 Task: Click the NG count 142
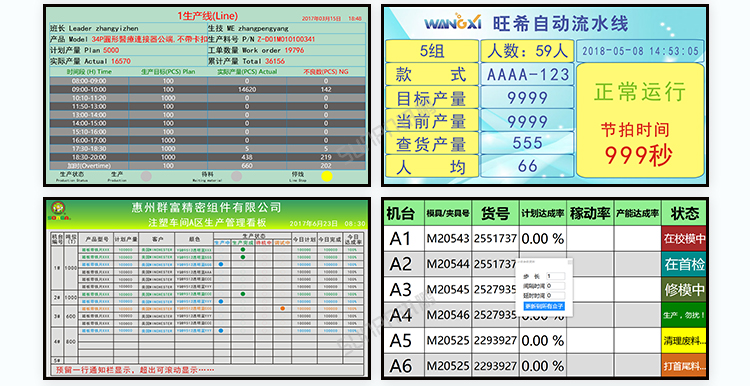[326, 89]
